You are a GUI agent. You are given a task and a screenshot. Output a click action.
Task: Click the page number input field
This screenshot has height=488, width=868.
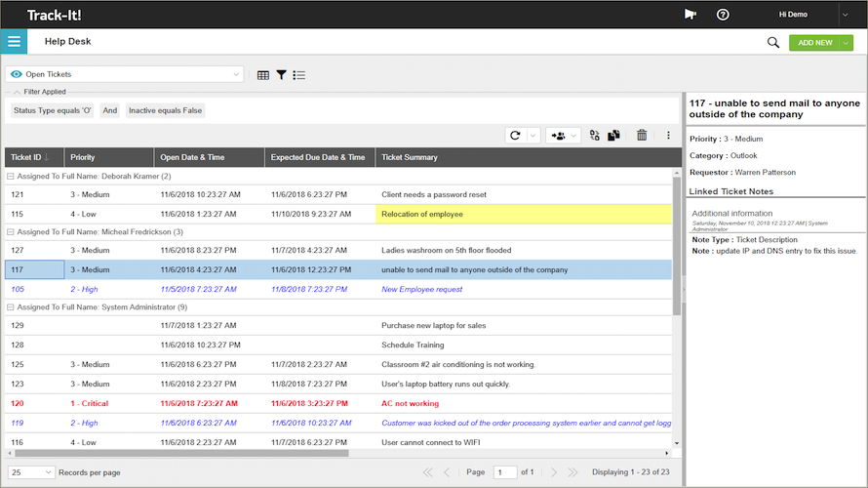tap(504, 472)
